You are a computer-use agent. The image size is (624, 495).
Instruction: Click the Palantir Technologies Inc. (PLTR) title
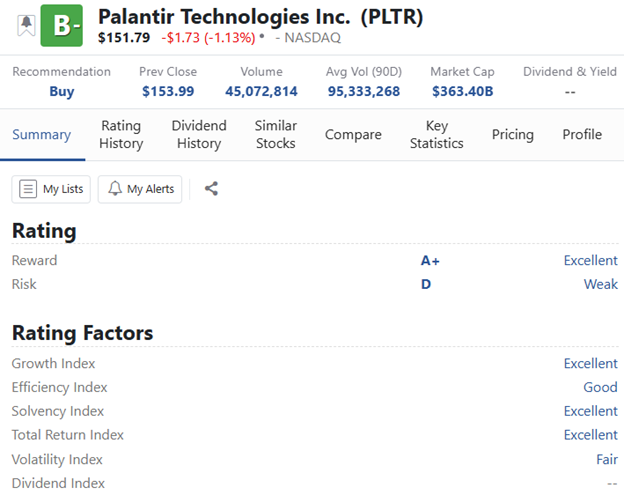(261, 17)
